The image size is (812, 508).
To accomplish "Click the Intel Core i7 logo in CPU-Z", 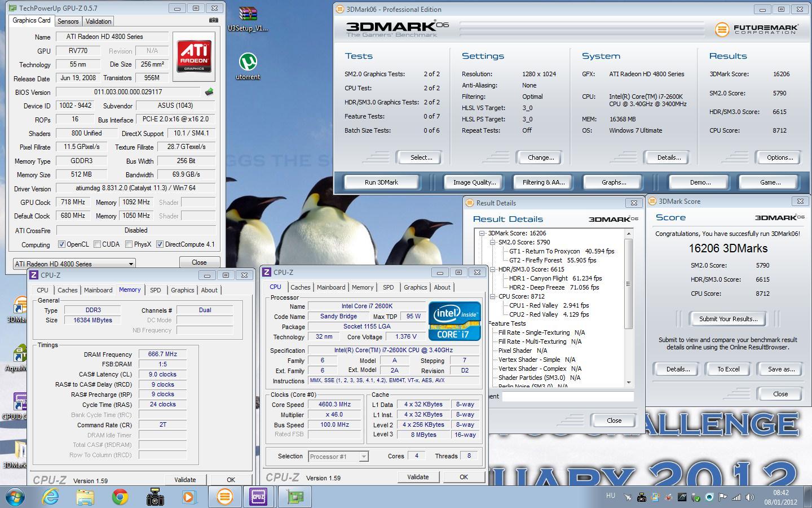I will 454,321.
